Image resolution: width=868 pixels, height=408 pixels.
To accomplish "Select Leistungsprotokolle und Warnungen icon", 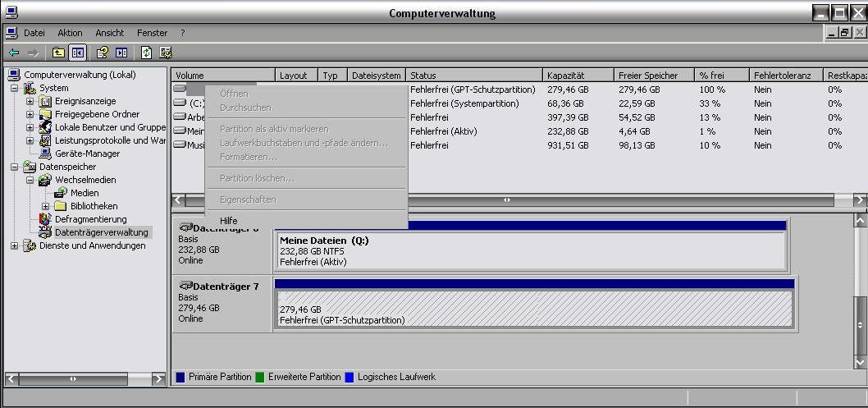I will point(45,140).
